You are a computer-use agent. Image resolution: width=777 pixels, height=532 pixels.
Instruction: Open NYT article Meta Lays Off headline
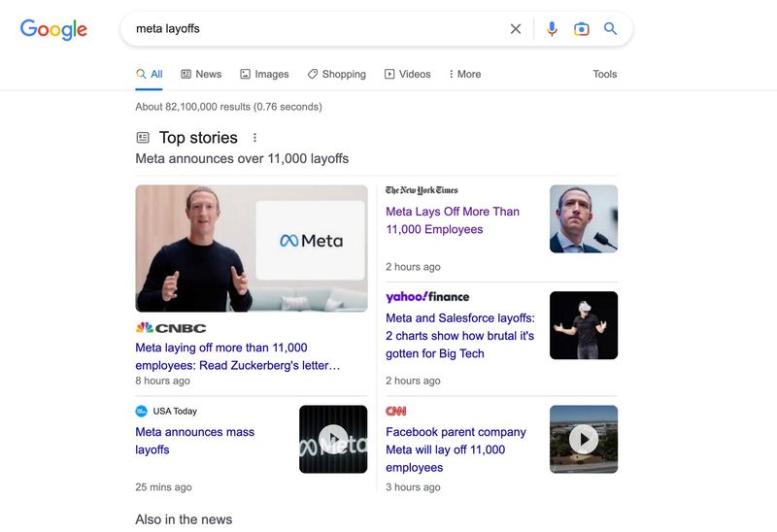pos(453,220)
